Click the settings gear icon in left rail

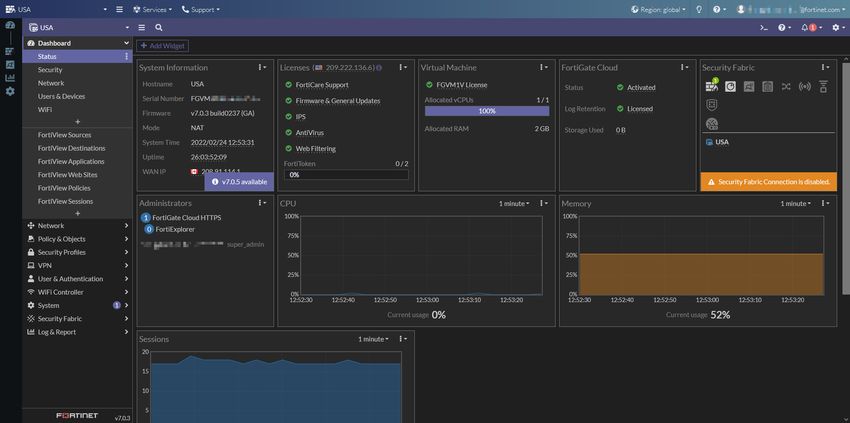click(10, 91)
